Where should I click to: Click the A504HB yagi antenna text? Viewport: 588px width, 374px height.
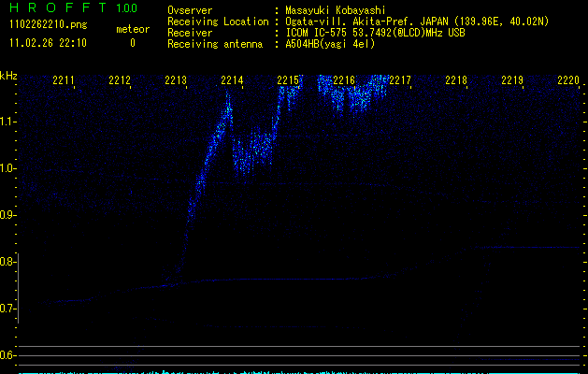tap(330, 44)
